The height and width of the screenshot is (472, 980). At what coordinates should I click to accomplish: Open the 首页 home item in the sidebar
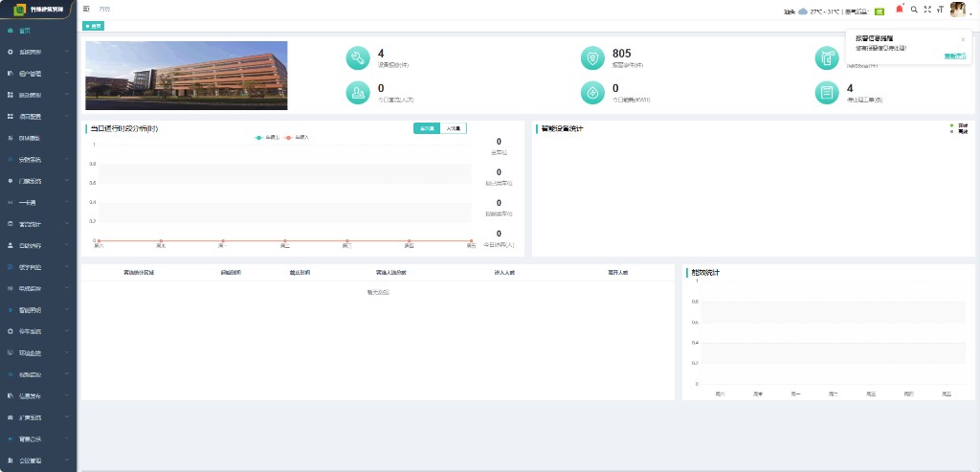click(38, 30)
